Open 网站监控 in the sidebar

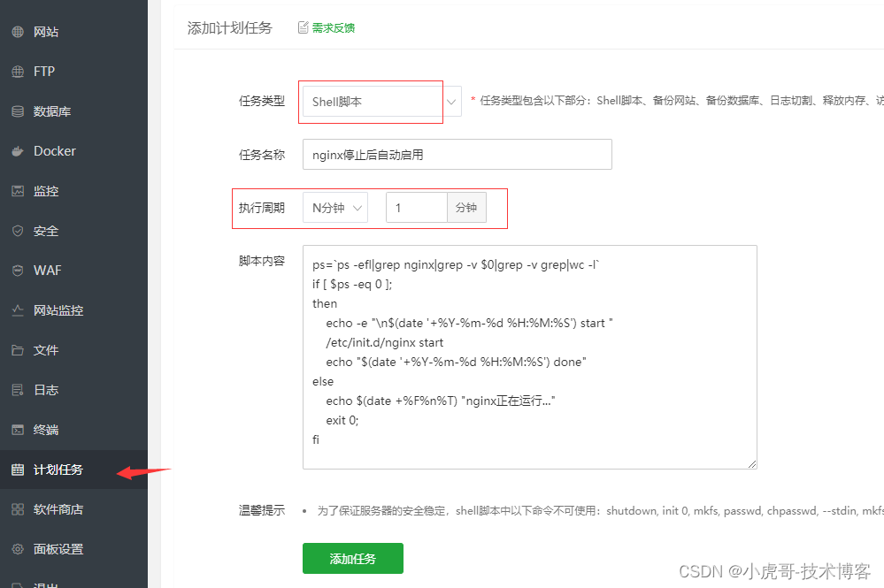click(58, 310)
